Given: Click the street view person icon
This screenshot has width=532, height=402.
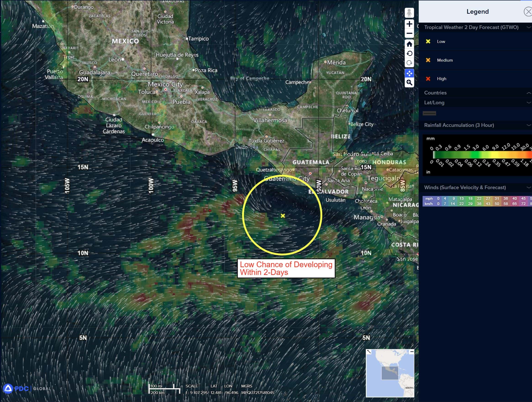Looking at the screenshot, I should (409, 13).
